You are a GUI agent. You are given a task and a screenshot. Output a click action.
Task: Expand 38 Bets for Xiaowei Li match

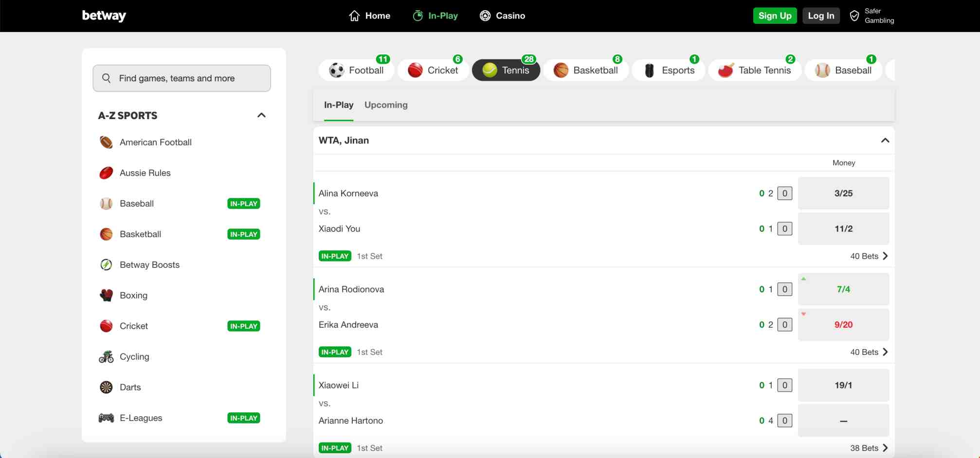pyautogui.click(x=869, y=448)
